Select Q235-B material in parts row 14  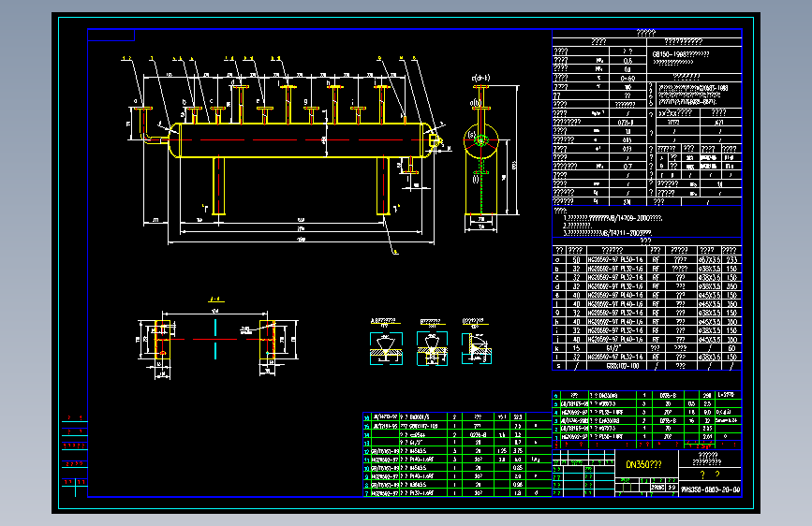point(478,435)
